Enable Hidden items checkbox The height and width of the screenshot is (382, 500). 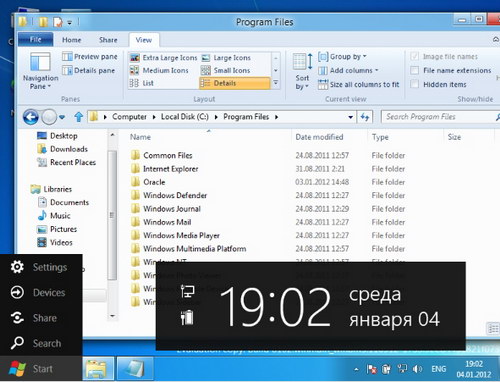[414, 84]
